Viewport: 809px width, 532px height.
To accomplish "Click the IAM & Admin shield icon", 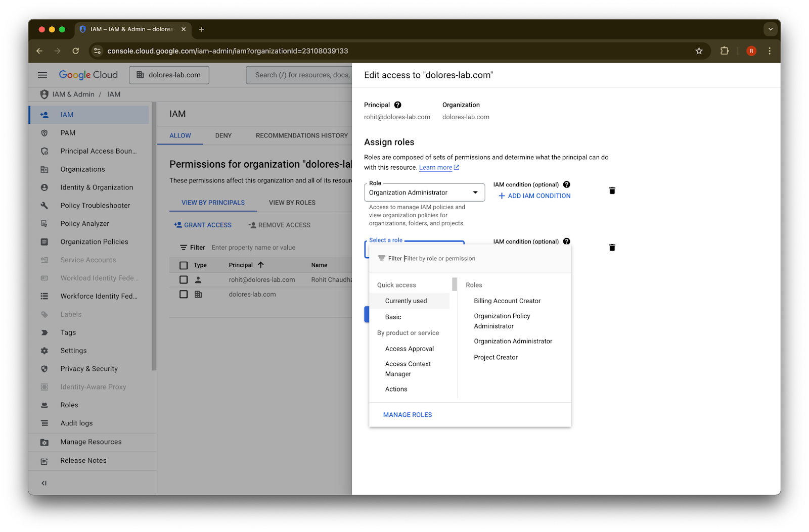I will coord(44,94).
